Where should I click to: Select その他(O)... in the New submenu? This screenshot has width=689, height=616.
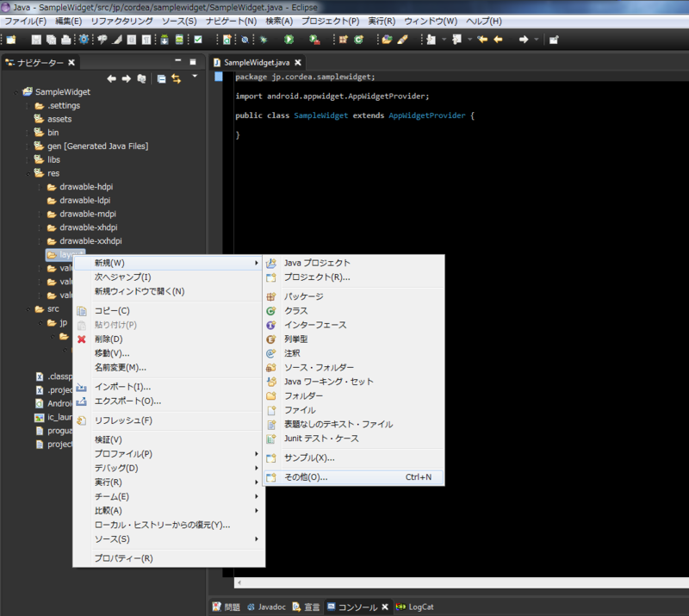coord(354,477)
